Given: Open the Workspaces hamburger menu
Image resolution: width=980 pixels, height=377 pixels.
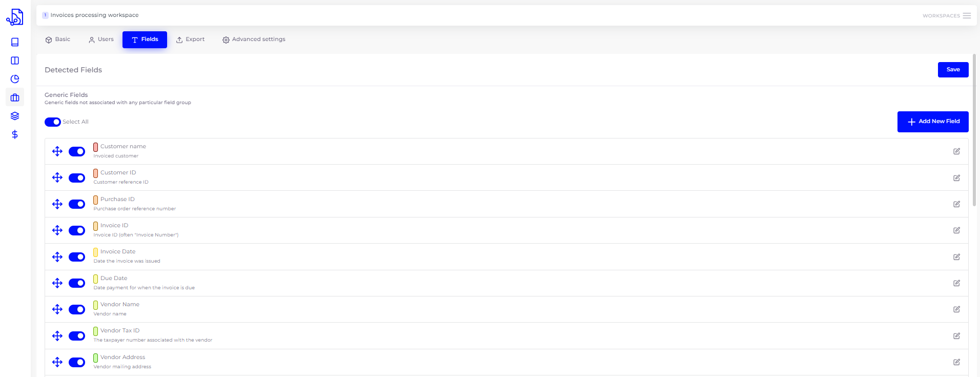Looking at the screenshot, I should [x=967, y=16].
